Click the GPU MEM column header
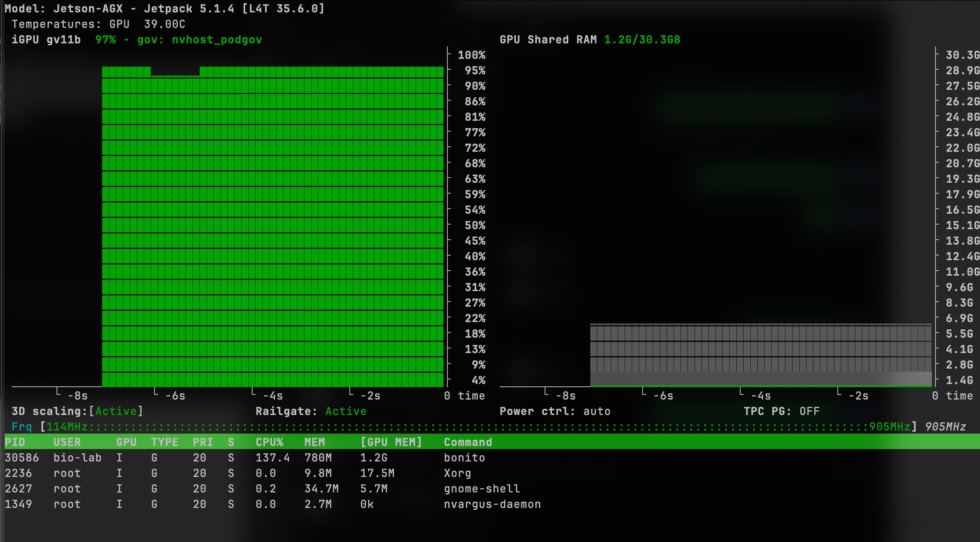The width and height of the screenshot is (980, 542). (x=391, y=442)
